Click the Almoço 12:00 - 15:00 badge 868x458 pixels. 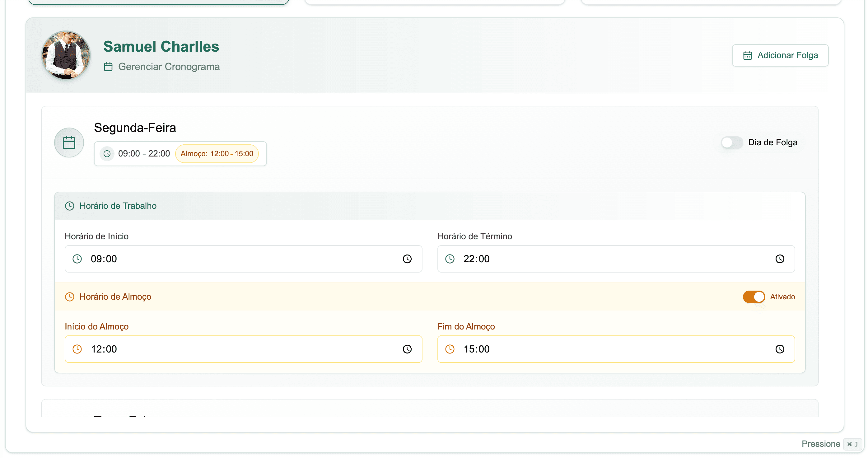pyautogui.click(x=217, y=154)
